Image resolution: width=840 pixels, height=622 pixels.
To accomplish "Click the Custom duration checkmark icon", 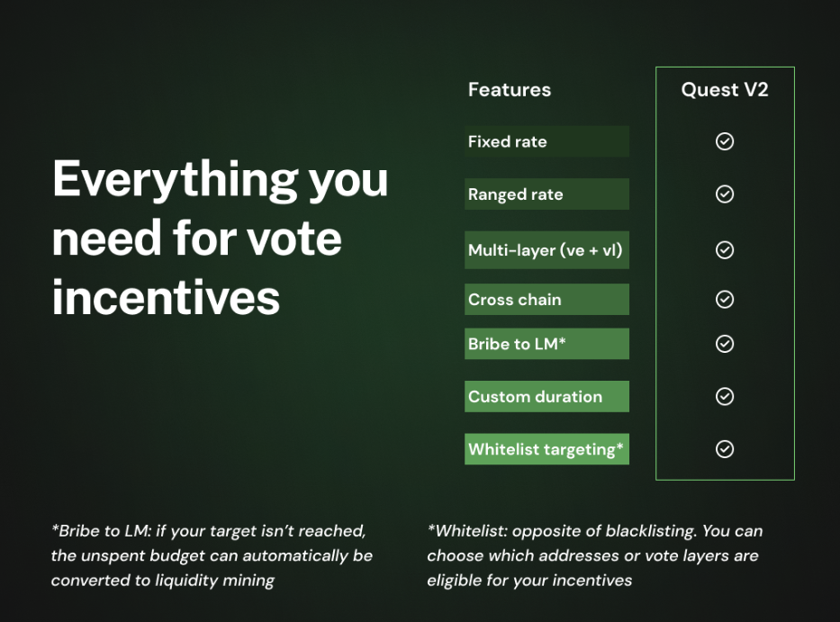I will click(x=724, y=396).
